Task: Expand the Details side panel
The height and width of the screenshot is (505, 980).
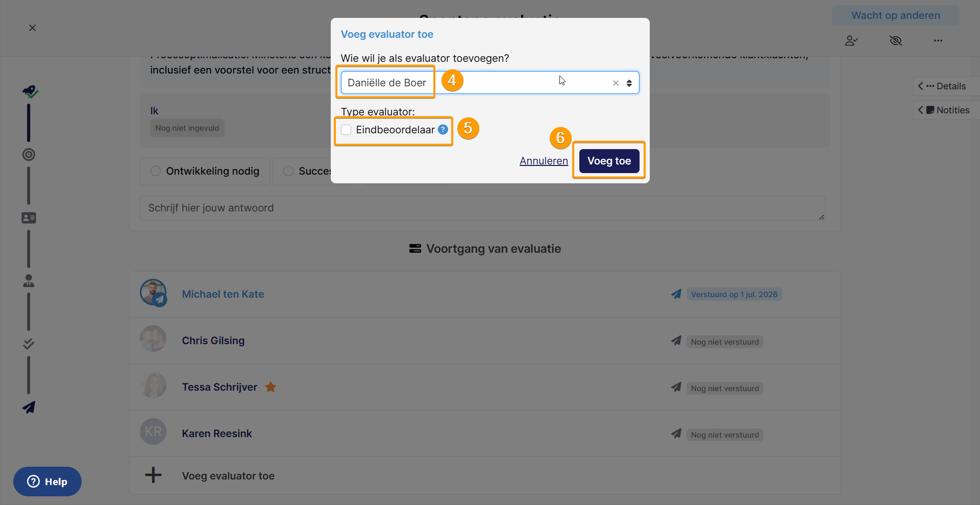Action: pyautogui.click(x=946, y=86)
